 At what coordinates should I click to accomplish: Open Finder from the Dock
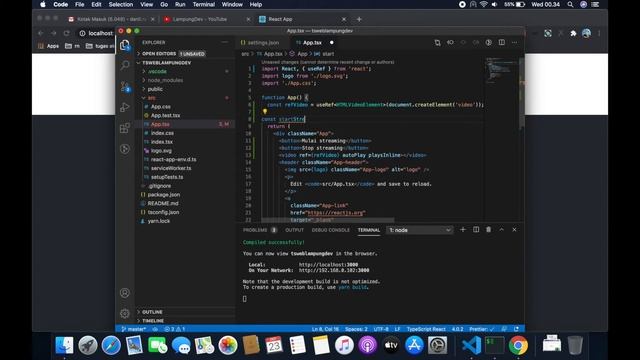[x=64, y=345]
